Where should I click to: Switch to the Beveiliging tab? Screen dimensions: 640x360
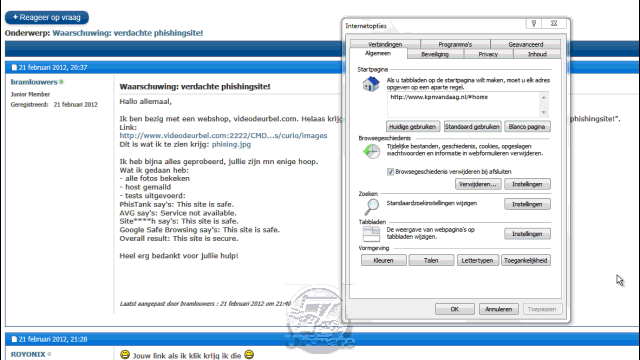tap(435, 54)
